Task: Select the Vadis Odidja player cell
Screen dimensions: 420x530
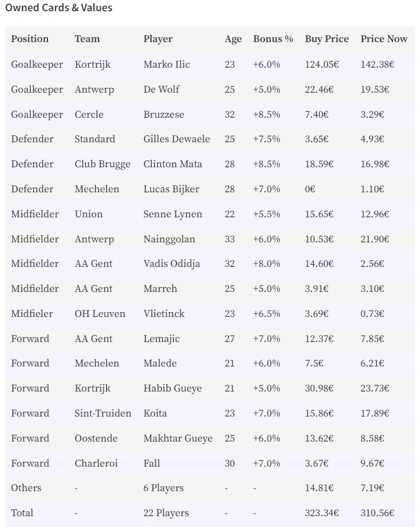Action: click(x=172, y=264)
